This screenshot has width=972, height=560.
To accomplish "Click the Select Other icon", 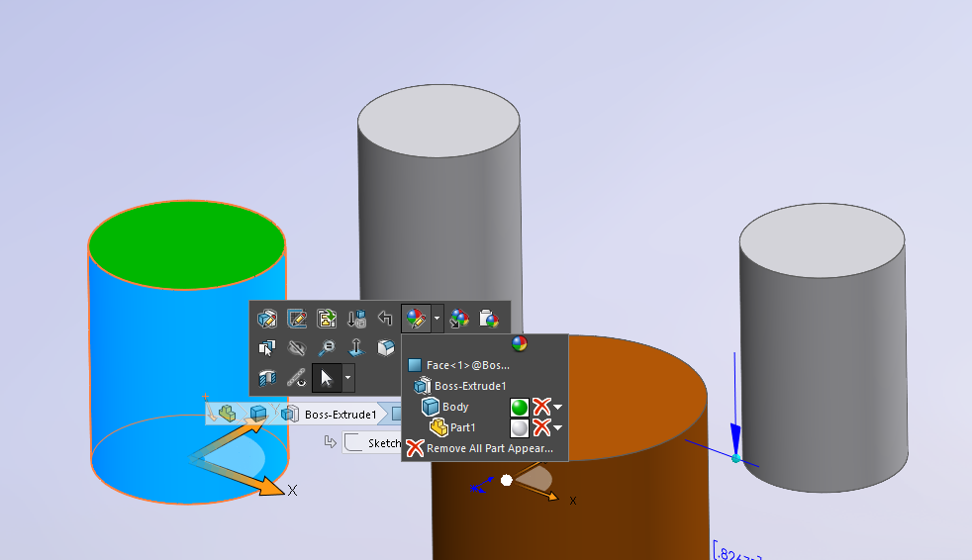I will click(266, 348).
